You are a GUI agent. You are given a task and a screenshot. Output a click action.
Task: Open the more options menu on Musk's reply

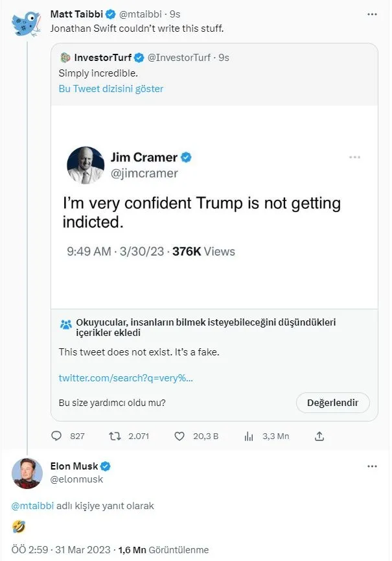pos(371,466)
